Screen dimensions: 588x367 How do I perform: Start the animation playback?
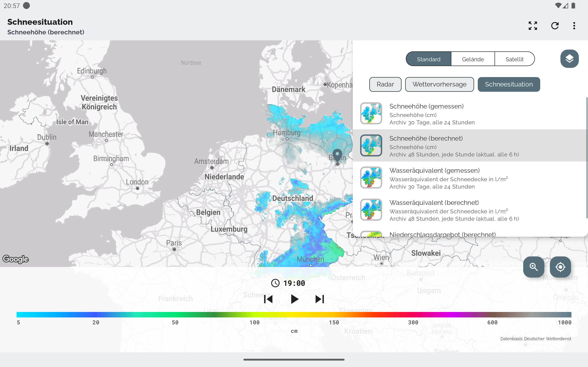pyautogui.click(x=294, y=299)
